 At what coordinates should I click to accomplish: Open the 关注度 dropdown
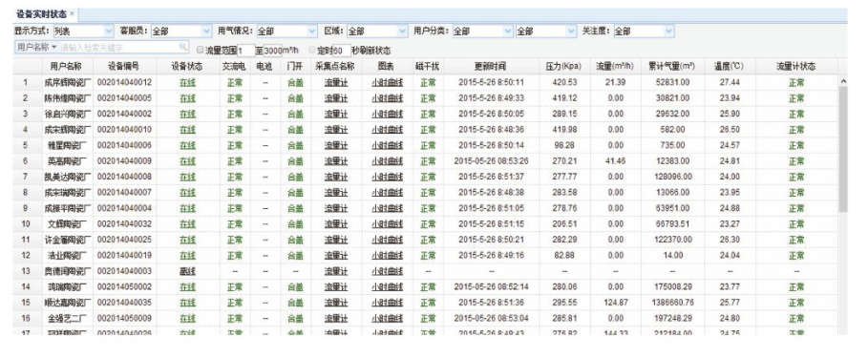click(x=644, y=32)
